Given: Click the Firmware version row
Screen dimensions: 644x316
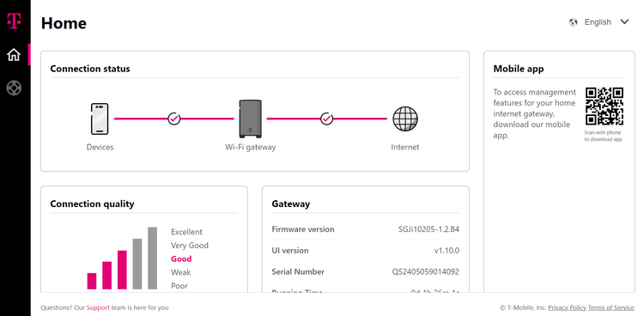Looking at the screenshot, I should [365, 229].
